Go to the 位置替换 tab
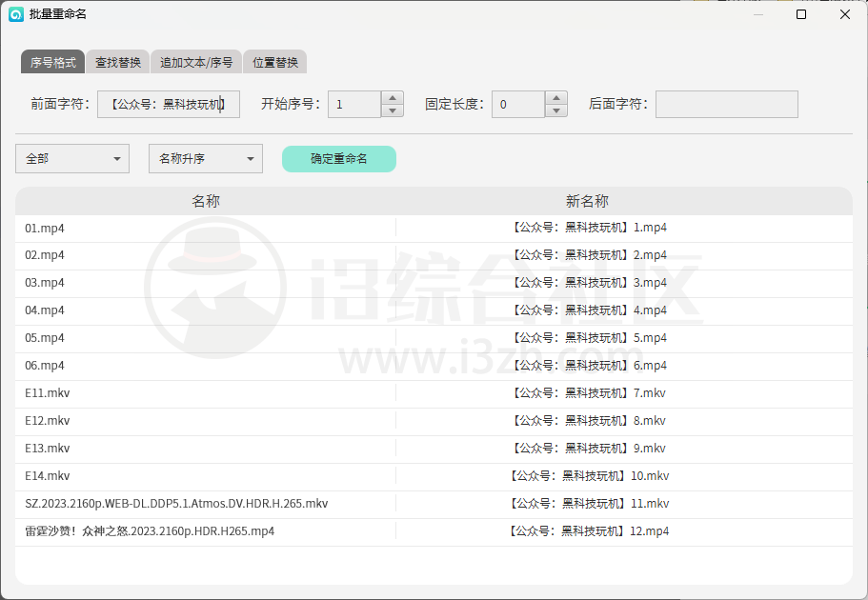This screenshot has height=600, width=868. [x=275, y=62]
